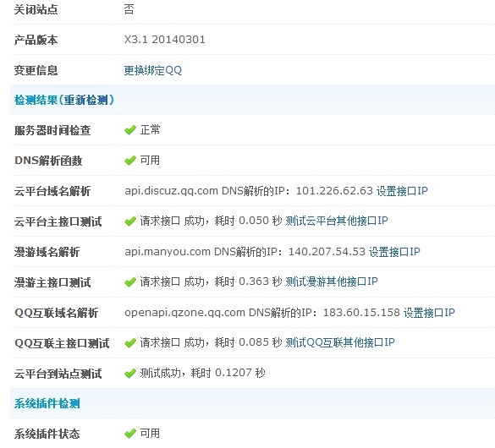Click the 检测结果 section header text
The height and width of the screenshot is (448, 495).
[x=36, y=101]
